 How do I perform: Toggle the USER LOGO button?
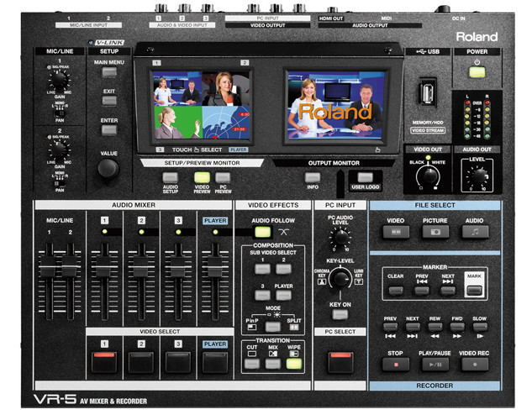click(x=366, y=177)
